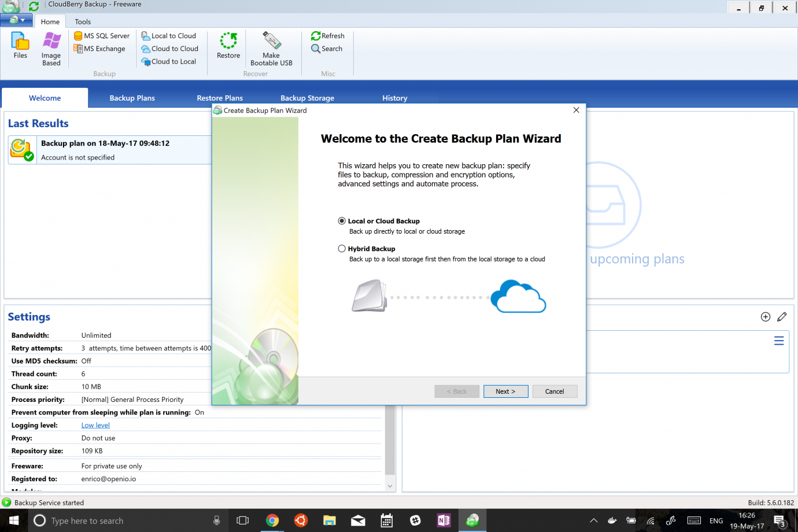798x532 pixels.
Task: Start an Image Based backup
Action: 51,49
